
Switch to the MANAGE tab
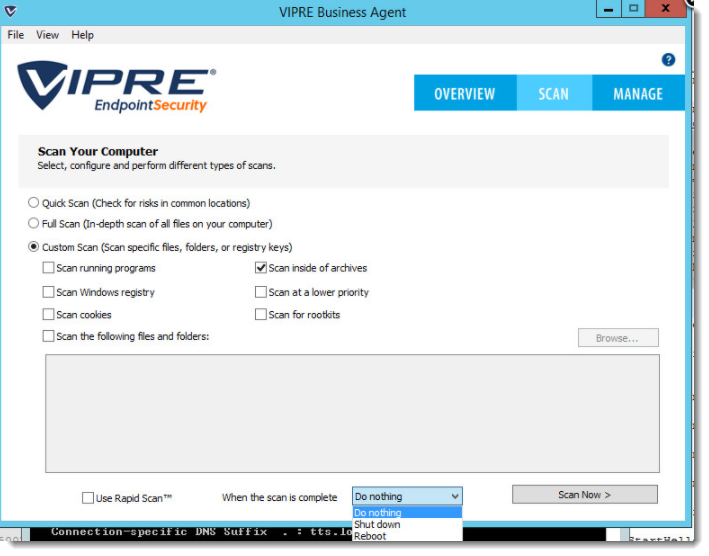(638, 93)
